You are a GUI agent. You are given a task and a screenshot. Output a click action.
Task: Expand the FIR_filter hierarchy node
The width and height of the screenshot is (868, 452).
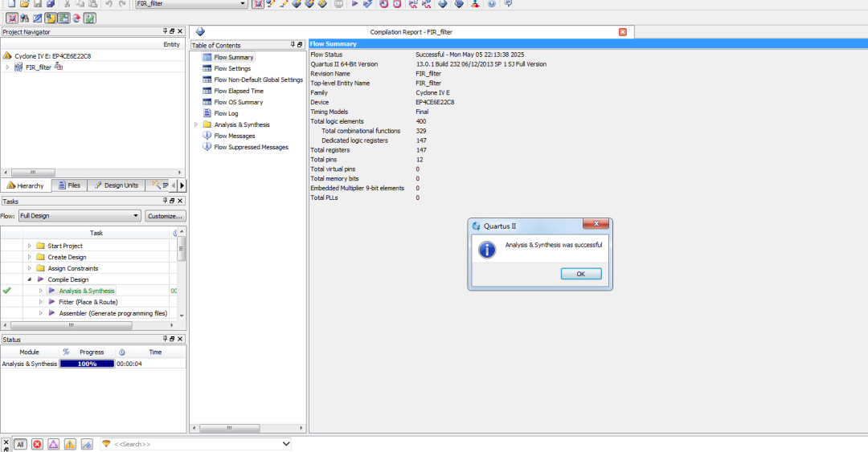coord(7,67)
